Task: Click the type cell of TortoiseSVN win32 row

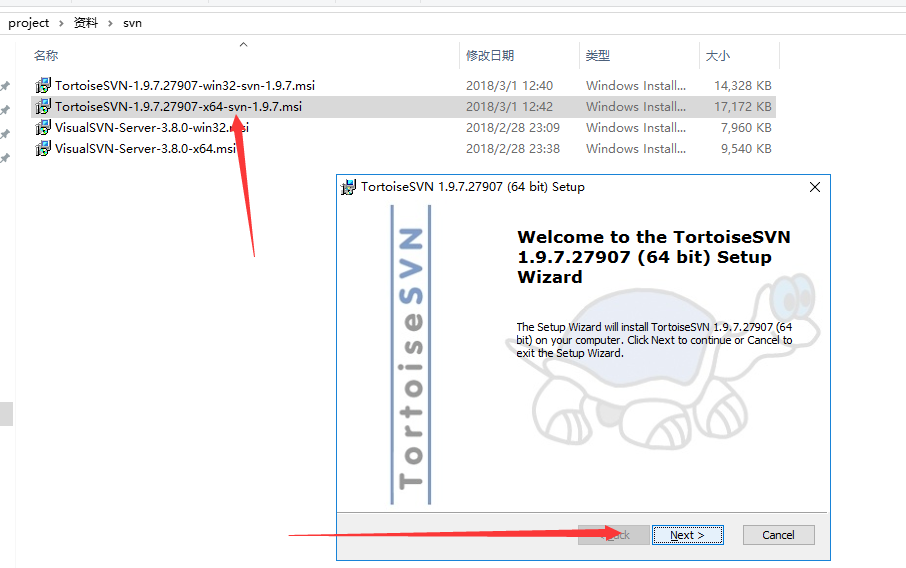Action: click(x=636, y=86)
